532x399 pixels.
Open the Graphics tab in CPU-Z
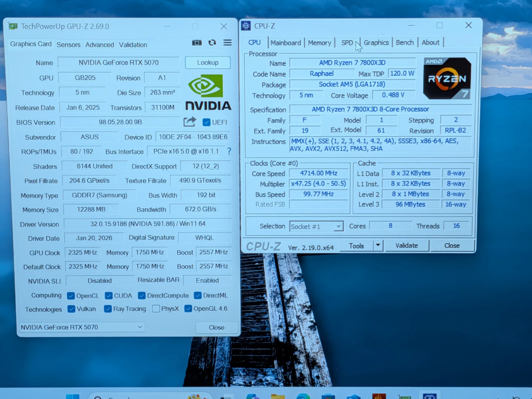[x=376, y=42]
